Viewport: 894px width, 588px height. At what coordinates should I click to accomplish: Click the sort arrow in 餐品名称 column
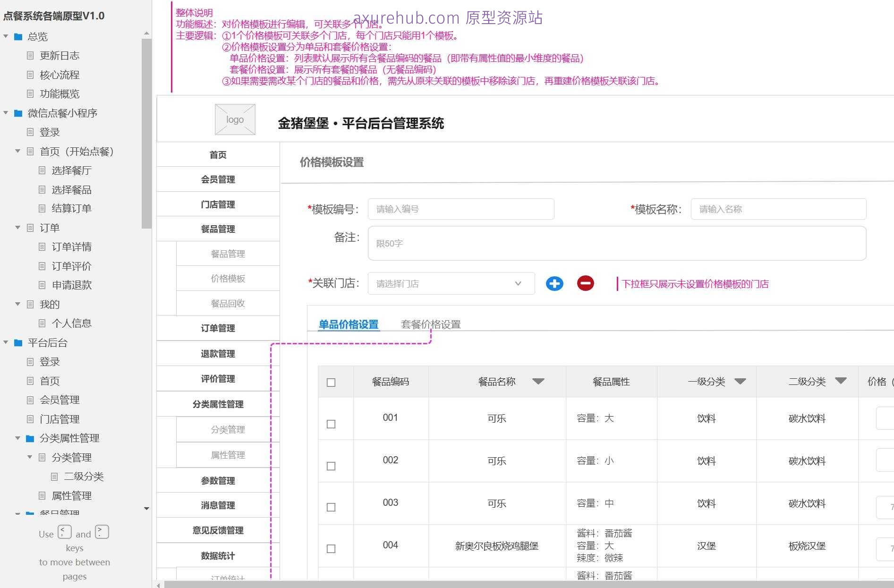coord(538,381)
